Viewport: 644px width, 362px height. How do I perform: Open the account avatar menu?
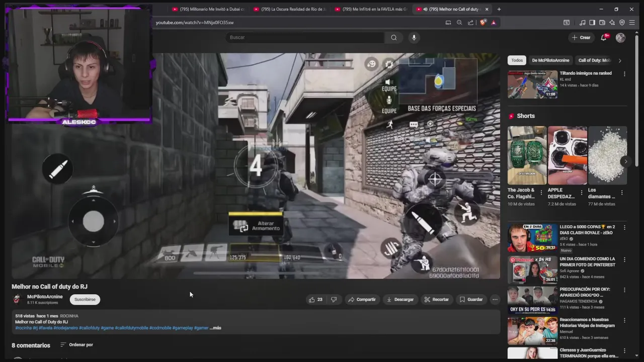621,38
